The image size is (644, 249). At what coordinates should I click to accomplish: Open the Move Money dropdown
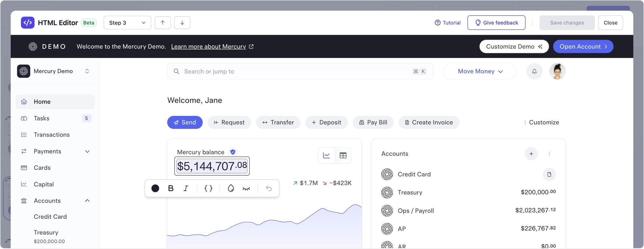pyautogui.click(x=480, y=71)
